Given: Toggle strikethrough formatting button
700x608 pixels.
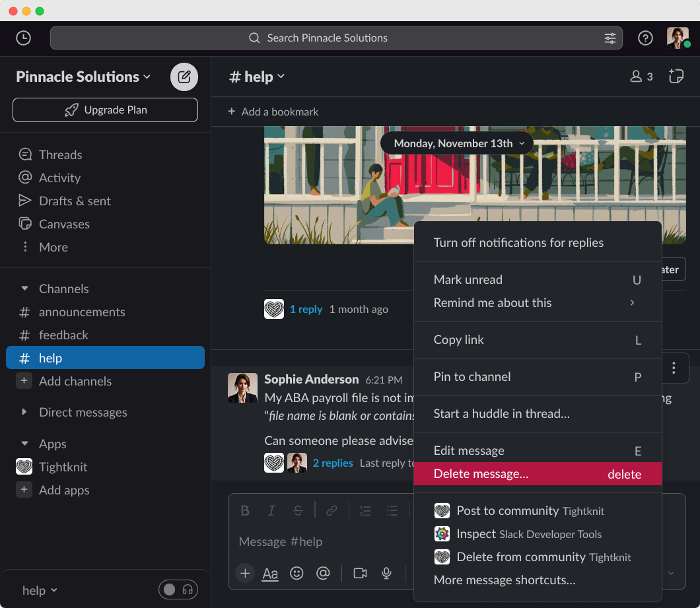Looking at the screenshot, I should point(298,511).
